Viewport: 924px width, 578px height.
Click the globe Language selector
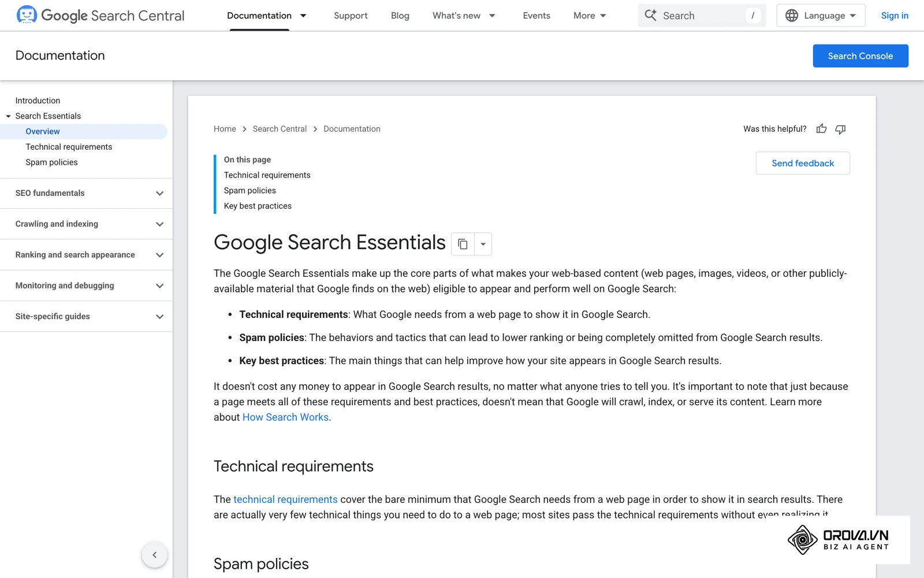[821, 16]
